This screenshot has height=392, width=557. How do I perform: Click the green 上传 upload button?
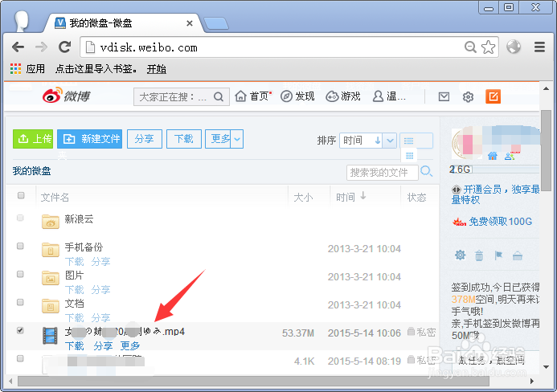point(33,139)
